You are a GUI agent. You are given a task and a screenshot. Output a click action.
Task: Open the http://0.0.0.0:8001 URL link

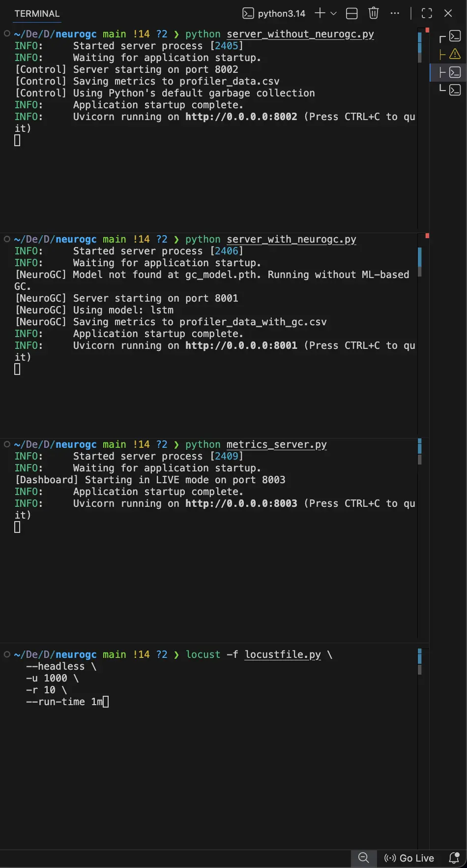click(x=241, y=345)
